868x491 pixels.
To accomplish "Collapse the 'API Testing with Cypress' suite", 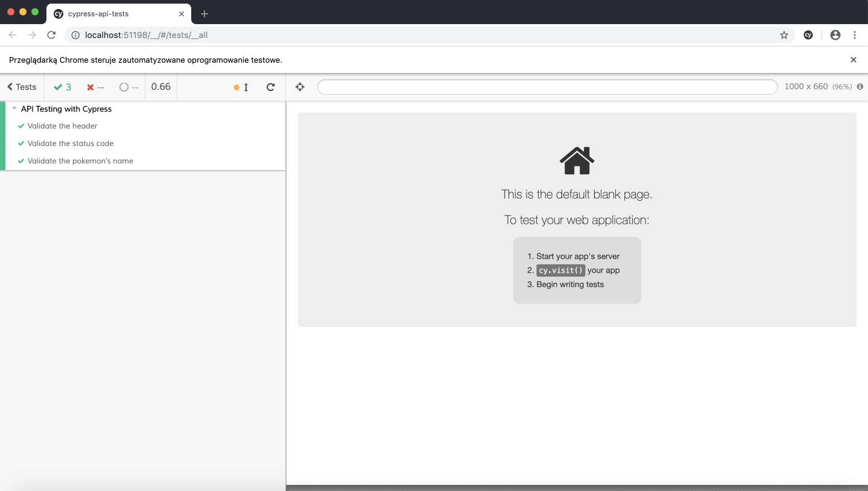I will pos(13,109).
